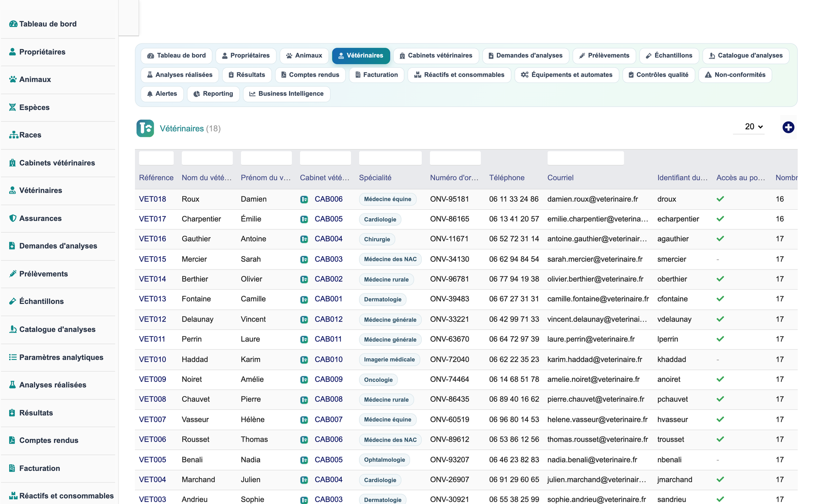The height and width of the screenshot is (504, 815).
Task: Toggle portal access checkmark for Damien Roux
Action: pos(720,199)
